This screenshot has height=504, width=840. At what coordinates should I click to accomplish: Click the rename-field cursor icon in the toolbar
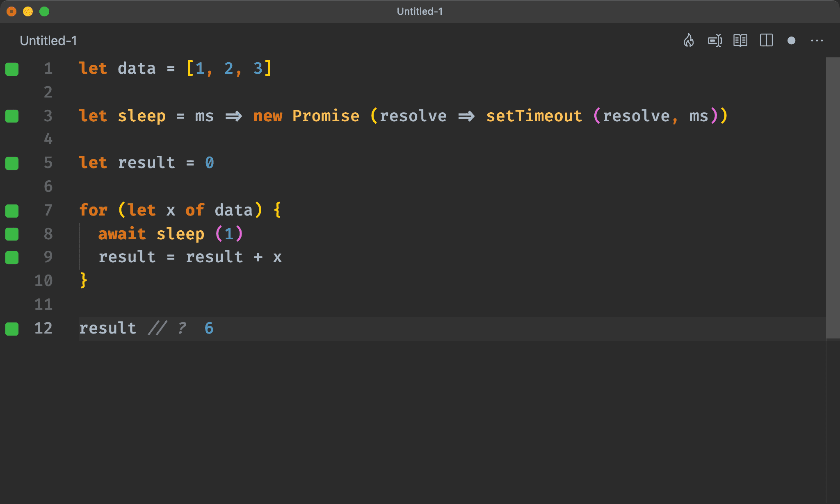(x=715, y=41)
